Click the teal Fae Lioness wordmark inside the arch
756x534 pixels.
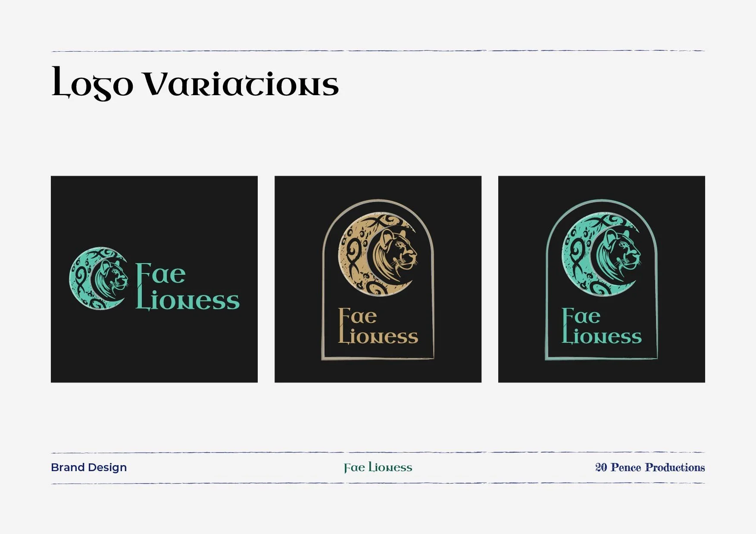[x=602, y=326]
